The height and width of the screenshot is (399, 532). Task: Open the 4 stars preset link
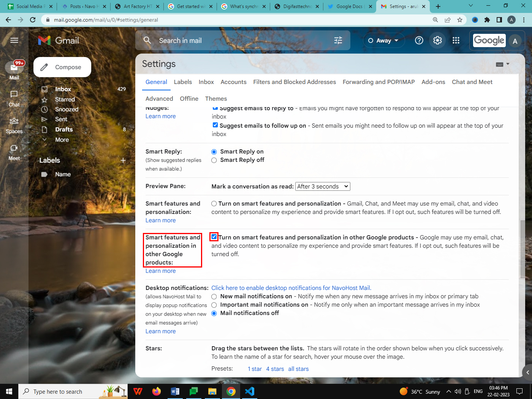point(275,369)
